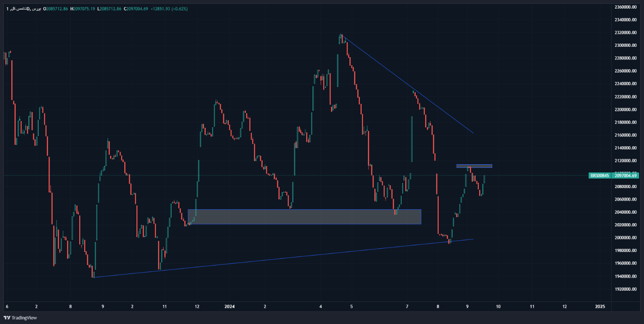Image resolution: width=644 pixels, height=324 pixels.
Task: Click the 2025 label on time axis
Action: (x=600, y=306)
